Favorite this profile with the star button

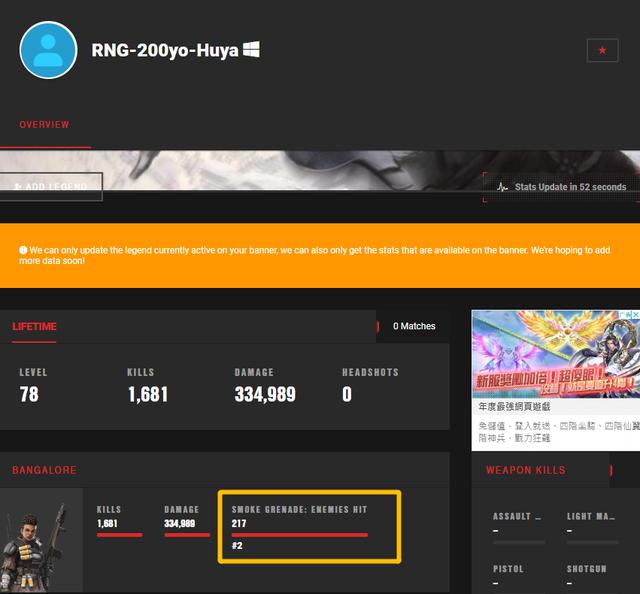(602, 50)
